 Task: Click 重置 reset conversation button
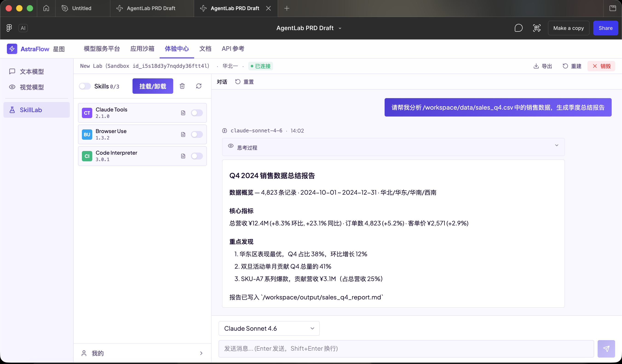[x=245, y=82]
